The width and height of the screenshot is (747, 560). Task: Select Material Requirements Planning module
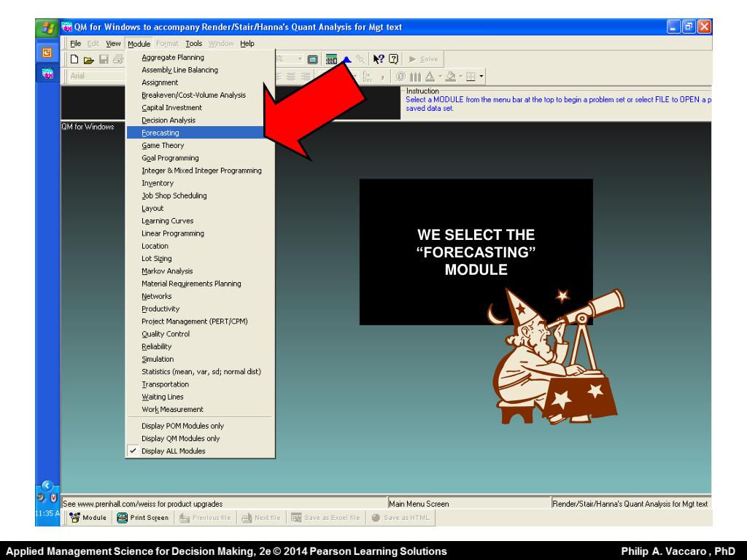pyautogui.click(x=191, y=284)
